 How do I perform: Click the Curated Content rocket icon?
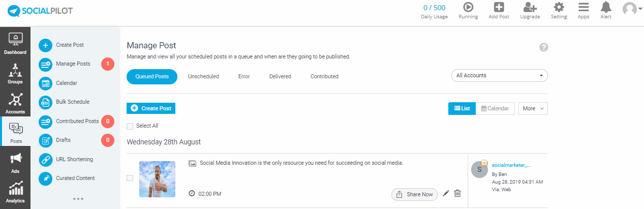(46, 178)
